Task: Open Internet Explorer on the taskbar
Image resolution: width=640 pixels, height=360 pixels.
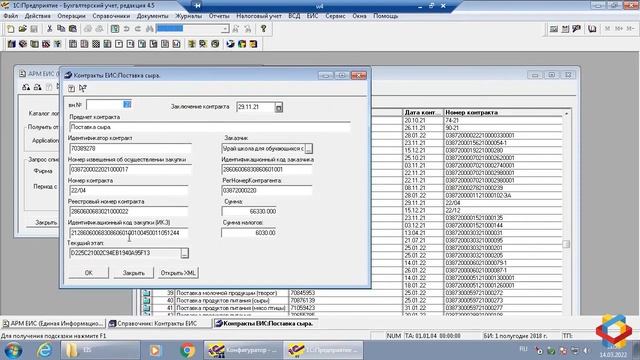Action: click(44, 350)
